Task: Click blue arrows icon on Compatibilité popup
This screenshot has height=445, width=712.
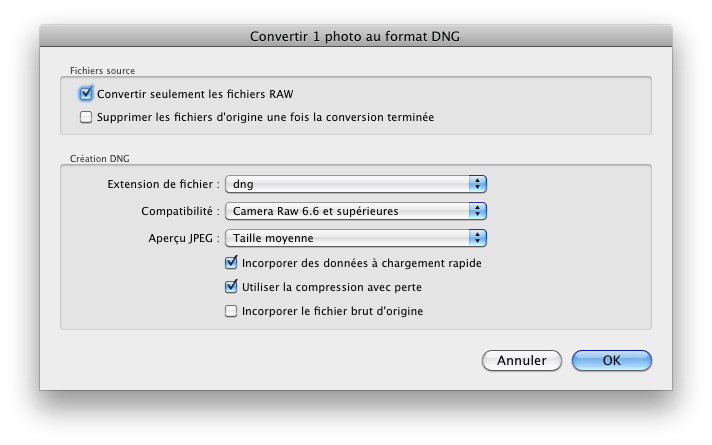Action: (x=477, y=211)
